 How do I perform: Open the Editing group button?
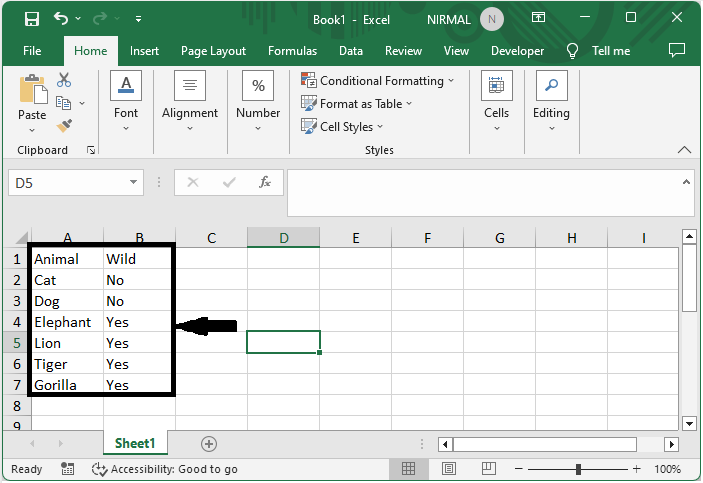click(551, 100)
